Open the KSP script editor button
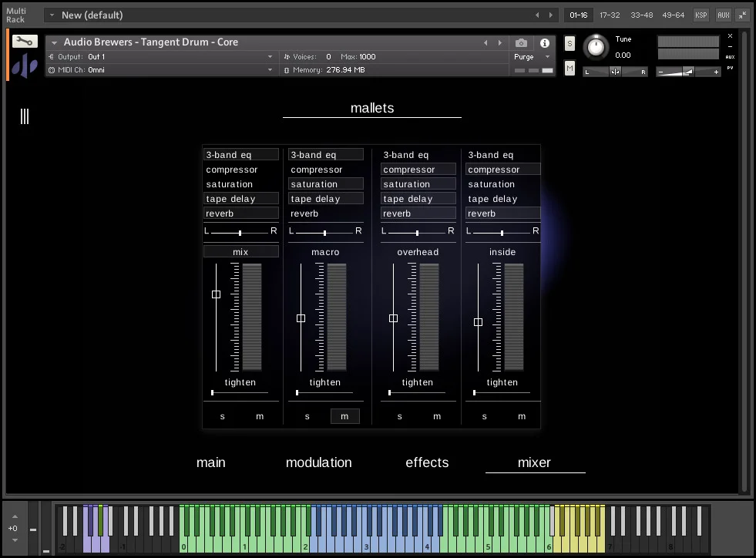The height and width of the screenshot is (558, 756). tap(701, 15)
